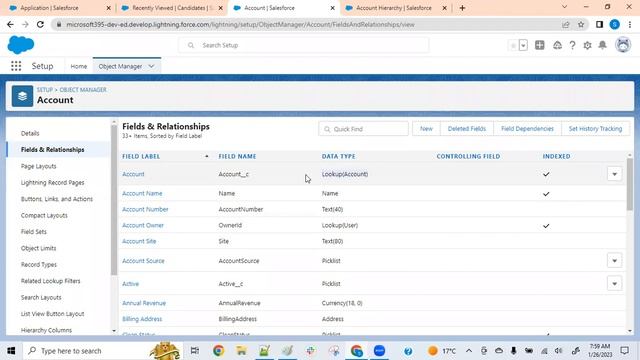Viewport: 640px width, 360px height.
Task: Click the global actions plus icon
Action: click(540, 45)
